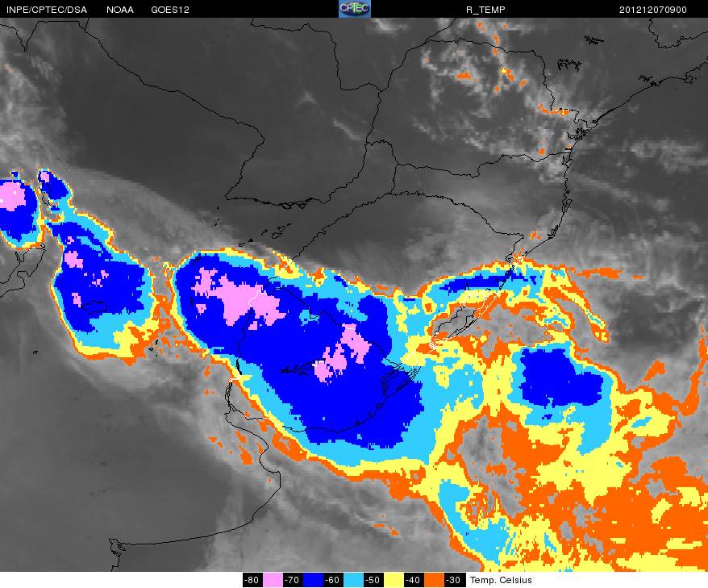The width and height of the screenshot is (708, 588).
Task: Select the dark blue legend color swatch
Action: [x=313, y=580]
